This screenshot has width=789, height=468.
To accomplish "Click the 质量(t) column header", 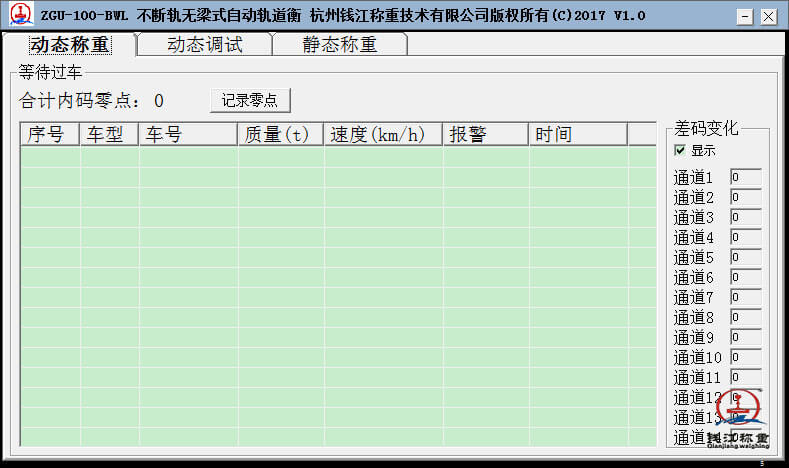I will [x=280, y=134].
